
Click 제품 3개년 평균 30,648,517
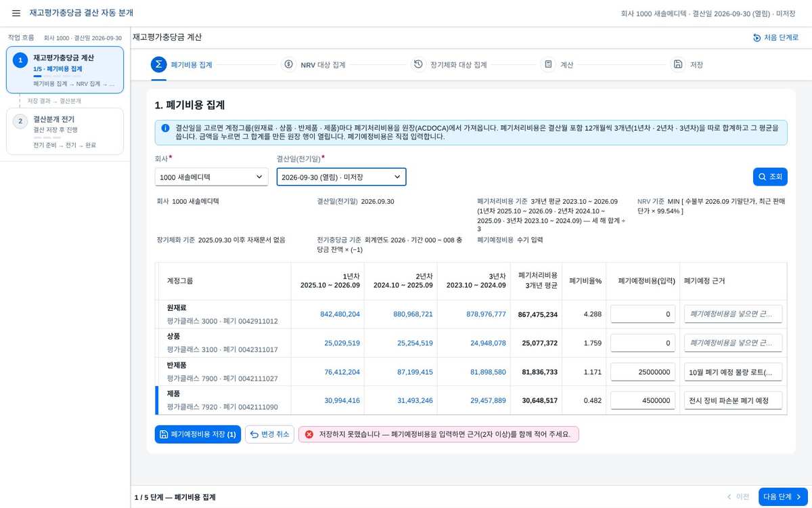click(x=540, y=400)
